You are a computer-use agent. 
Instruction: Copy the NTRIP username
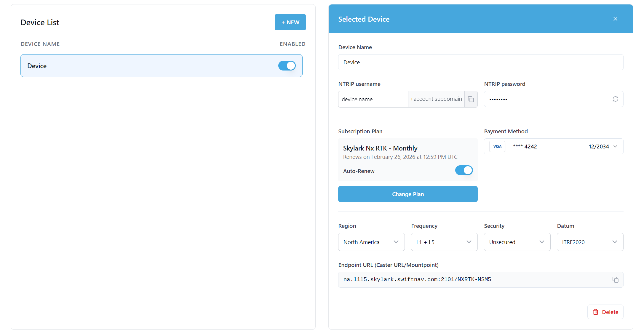click(471, 99)
